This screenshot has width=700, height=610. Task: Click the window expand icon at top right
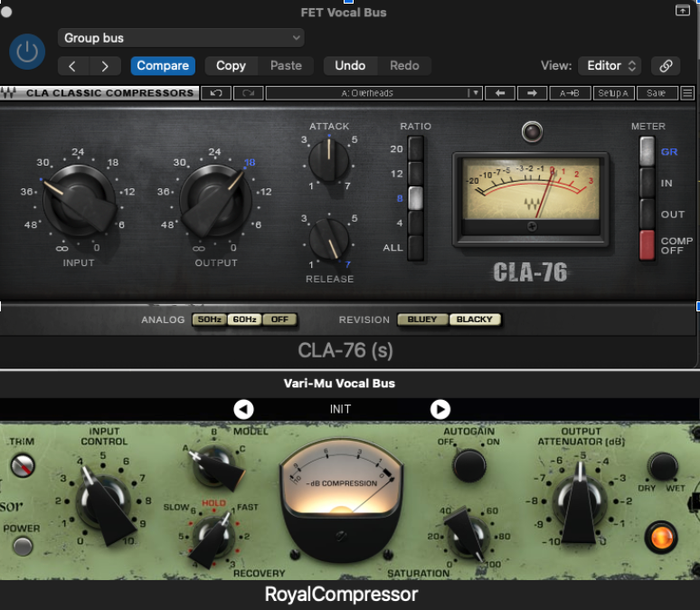(682, 10)
